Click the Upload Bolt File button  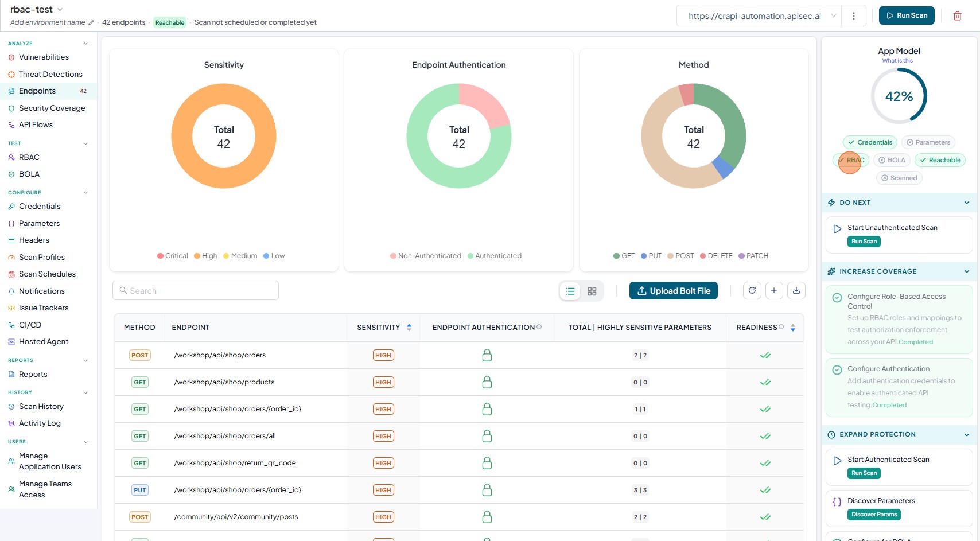tap(674, 291)
